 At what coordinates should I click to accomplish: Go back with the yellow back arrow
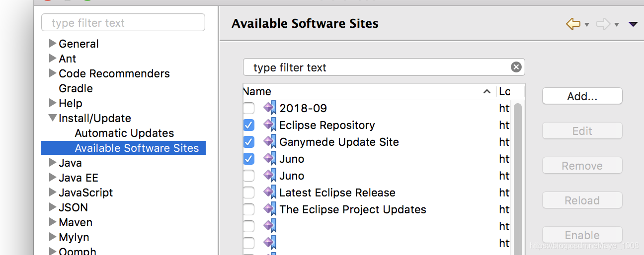click(573, 24)
